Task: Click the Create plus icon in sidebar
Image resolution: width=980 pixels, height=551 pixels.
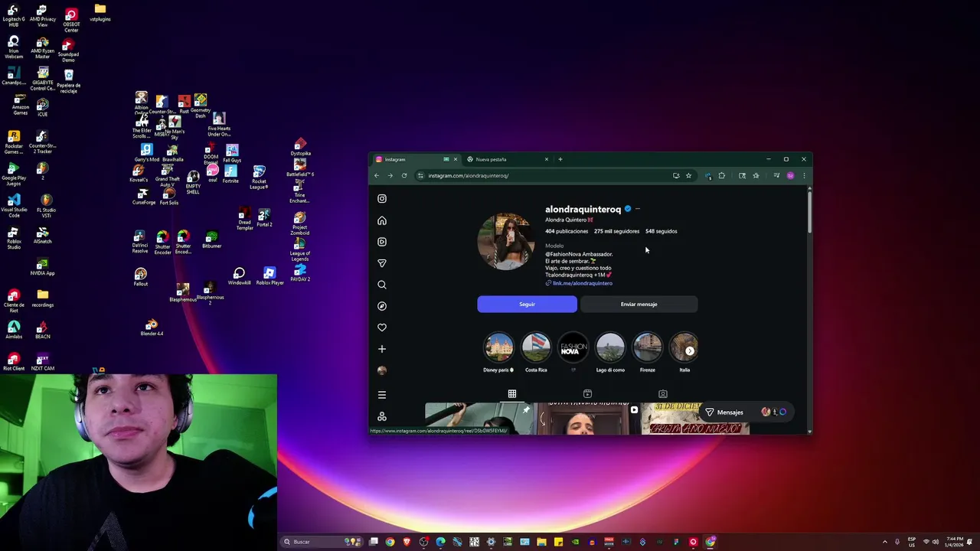Action: pyautogui.click(x=382, y=349)
